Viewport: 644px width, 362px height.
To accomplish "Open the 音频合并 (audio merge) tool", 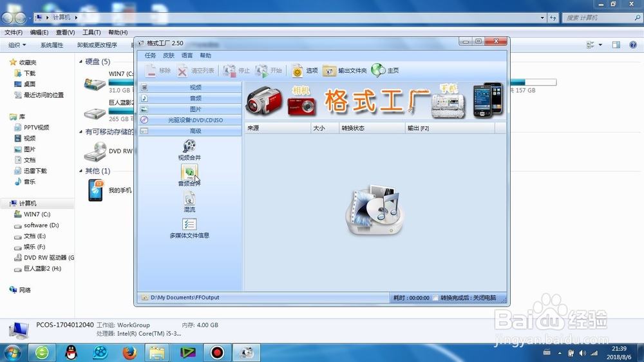I will (x=189, y=175).
